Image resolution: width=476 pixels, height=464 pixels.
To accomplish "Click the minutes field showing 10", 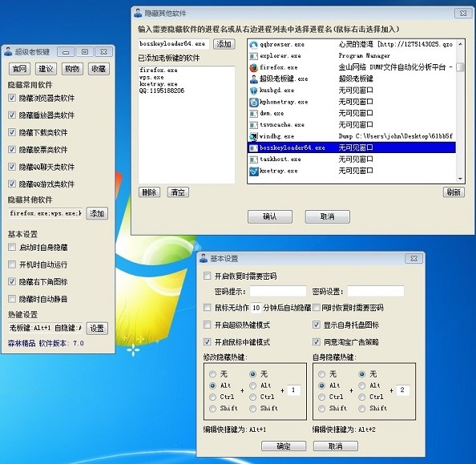I will pos(256,308).
